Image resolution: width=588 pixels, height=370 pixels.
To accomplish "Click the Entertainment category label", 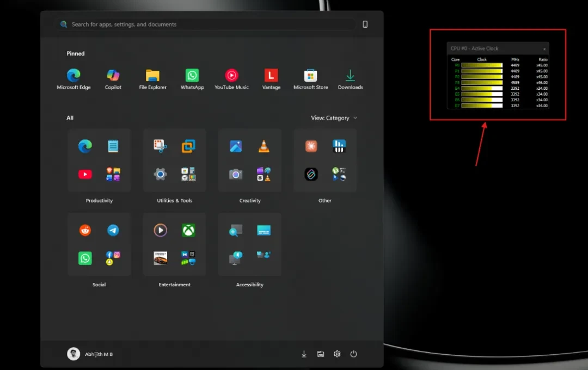I will pyautogui.click(x=174, y=285).
